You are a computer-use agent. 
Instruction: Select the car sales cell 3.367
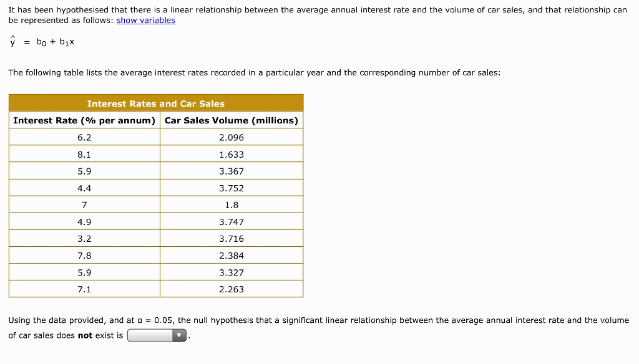pos(232,171)
